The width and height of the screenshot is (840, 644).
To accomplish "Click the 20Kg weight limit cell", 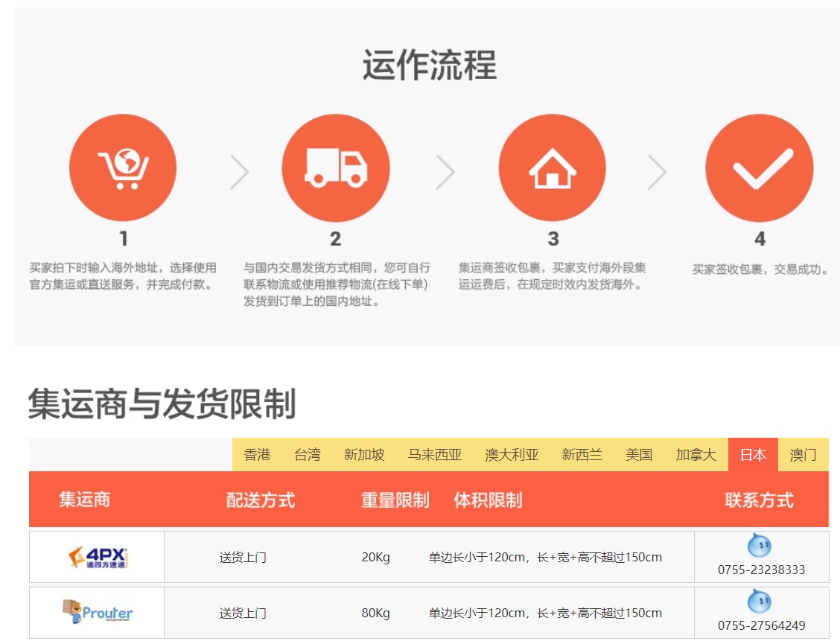I will (375, 557).
